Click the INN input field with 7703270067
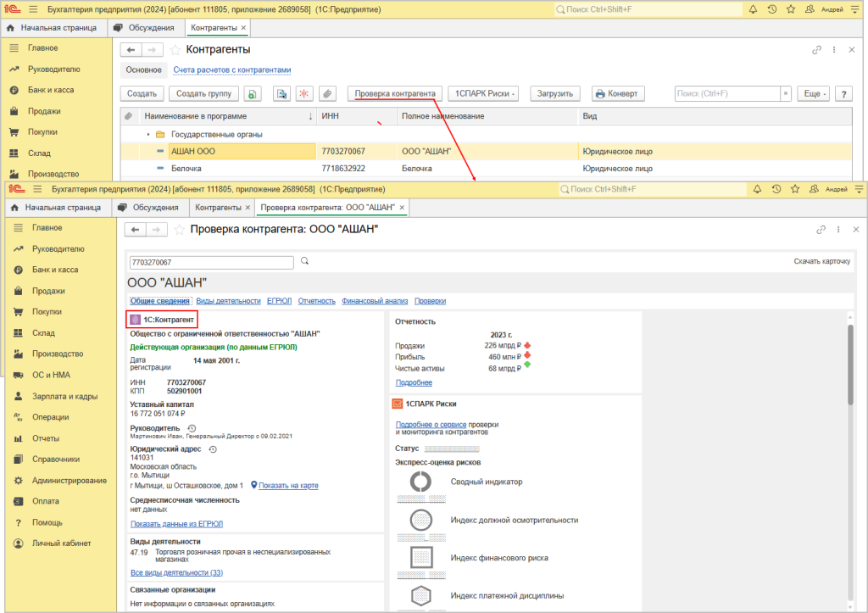The image size is (868, 613). coord(211,262)
